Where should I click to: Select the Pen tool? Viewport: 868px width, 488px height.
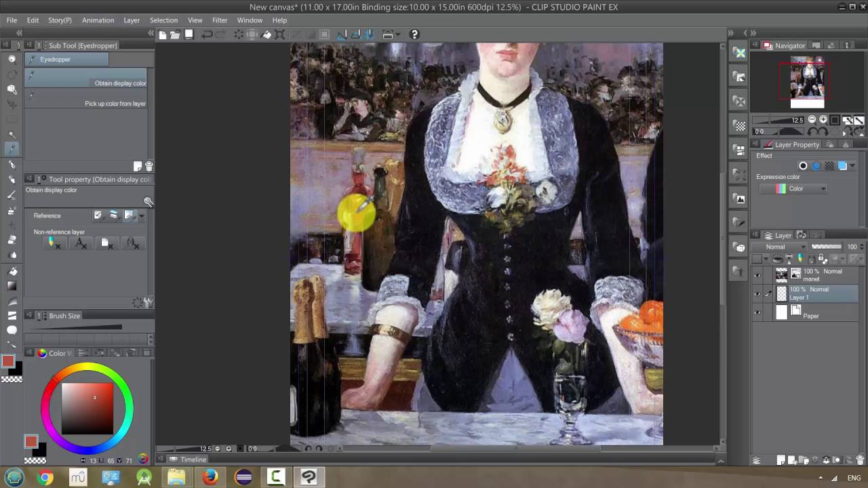[x=12, y=165]
